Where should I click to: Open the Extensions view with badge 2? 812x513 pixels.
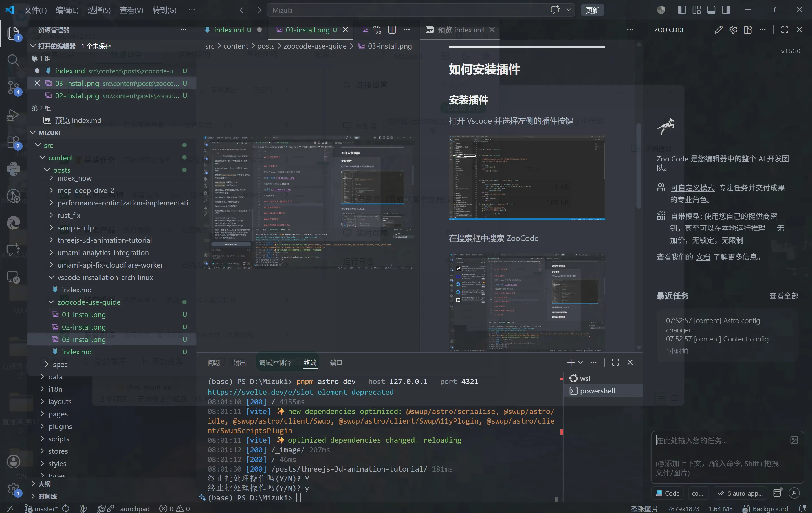click(x=13, y=142)
